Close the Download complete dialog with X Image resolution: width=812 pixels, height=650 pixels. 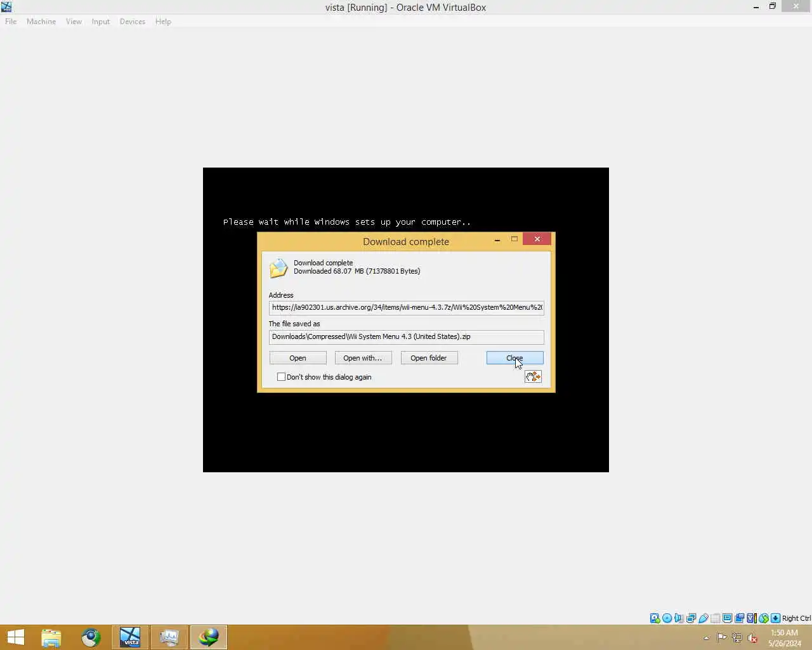tap(537, 239)
